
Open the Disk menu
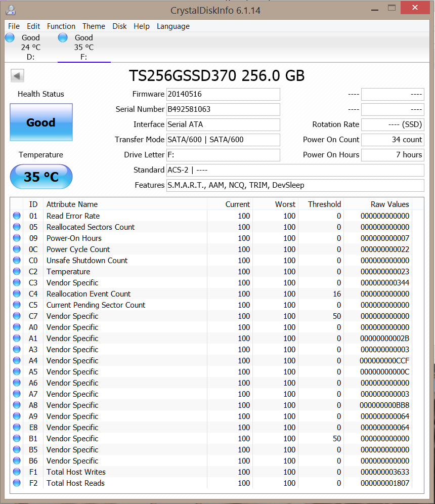pos(119,26)
